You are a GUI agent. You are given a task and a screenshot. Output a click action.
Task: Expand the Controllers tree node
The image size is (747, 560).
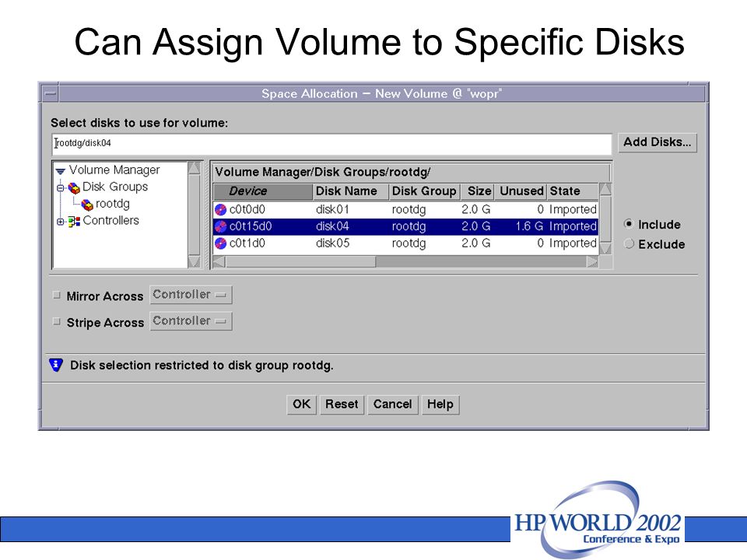[x=61, y=222]
